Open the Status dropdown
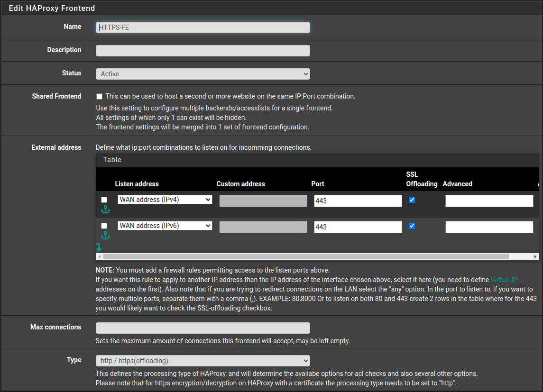 coord(202,74)
